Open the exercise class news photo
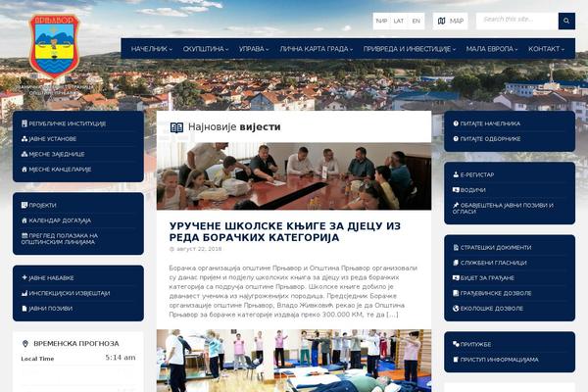The width and height of the screenshot is (588, 392). (x=294, y=361)
